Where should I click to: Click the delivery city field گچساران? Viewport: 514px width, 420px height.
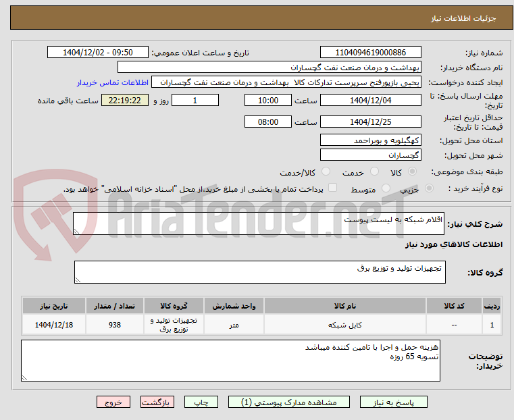370,155
